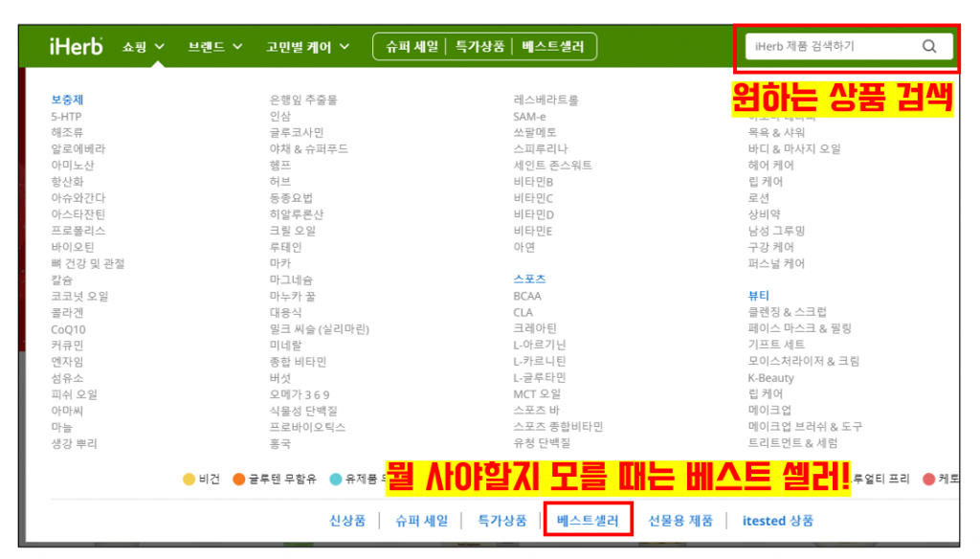Select 알로에베라 category
This screenshot has height=559, width=980.
[78, 148]
